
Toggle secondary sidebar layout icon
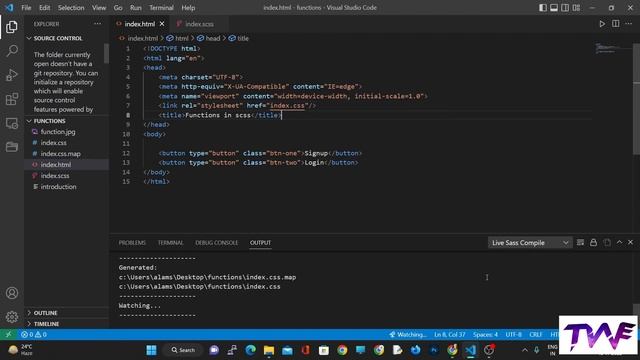tap(565, 7)
